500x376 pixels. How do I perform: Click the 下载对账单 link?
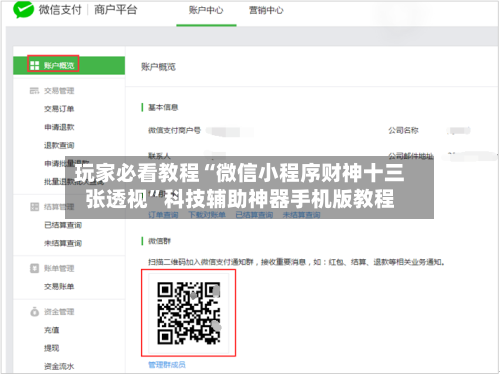point(207,215)
